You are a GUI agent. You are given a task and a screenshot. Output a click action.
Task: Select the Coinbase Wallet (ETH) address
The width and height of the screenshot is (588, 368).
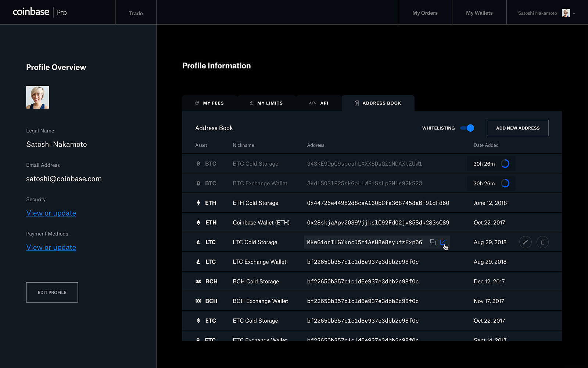click(378, 223)
